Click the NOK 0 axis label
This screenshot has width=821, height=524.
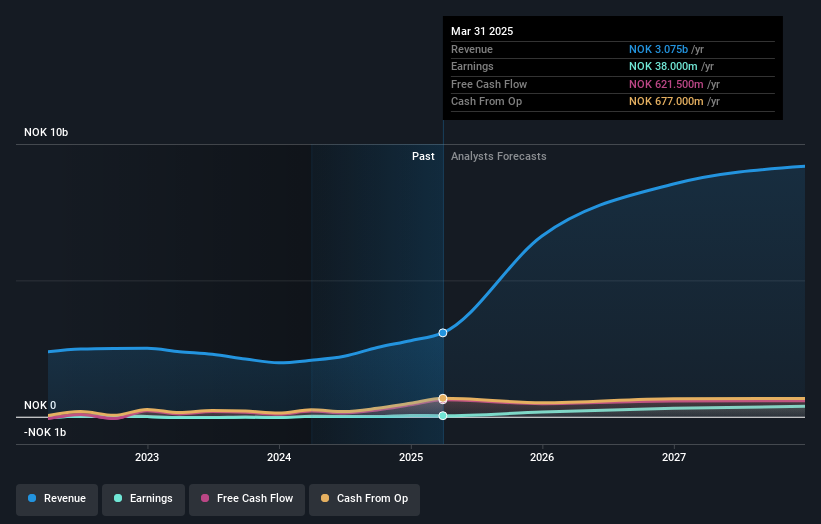coord(40,405)
